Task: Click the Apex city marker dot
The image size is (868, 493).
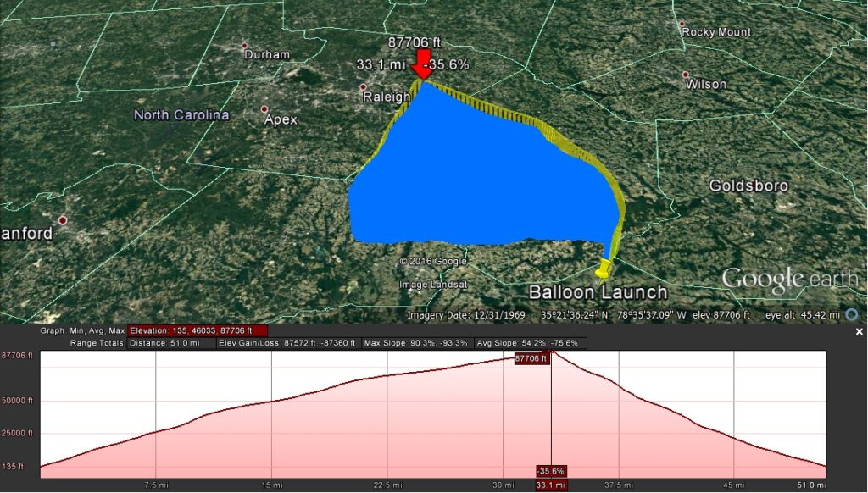Action: (x=264, y=109)
